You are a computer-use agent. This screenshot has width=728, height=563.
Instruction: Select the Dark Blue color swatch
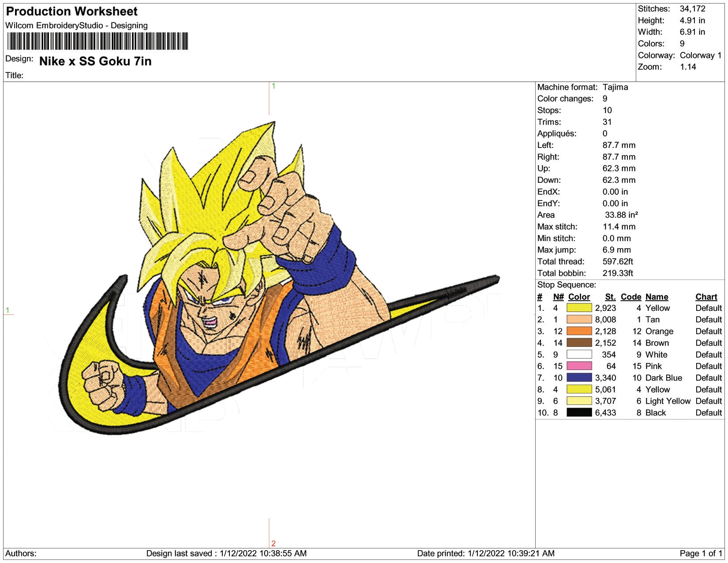579,378
